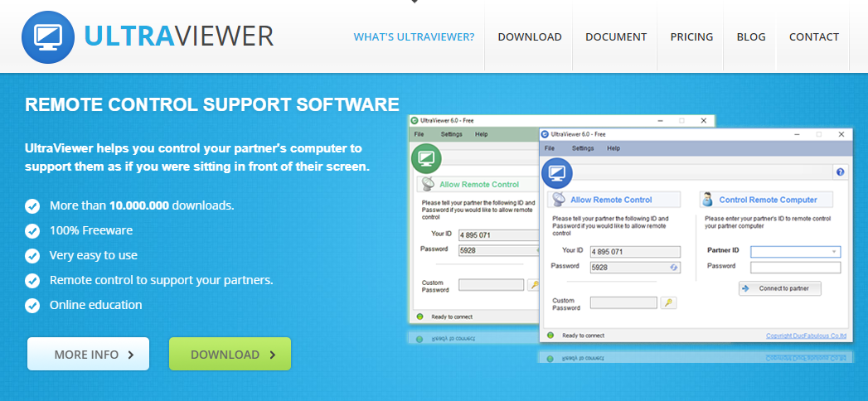This screenshot has width=868, height=401.
Task: Open the Contact nav item
Action: coord(814,37)
